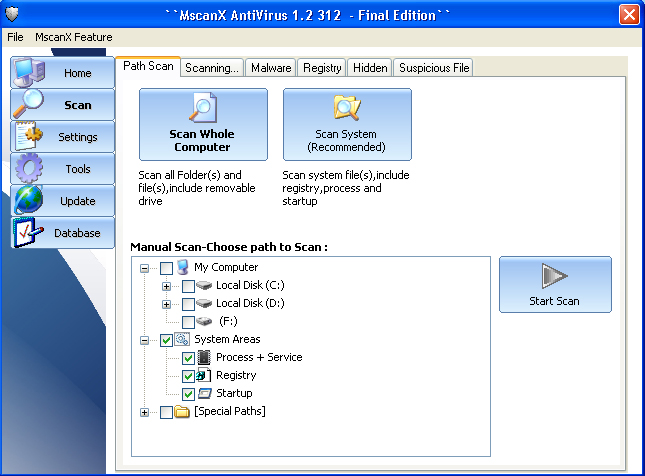Viewport: 645px width, 476px height.
Task: Open the Tools section in sidebar
Action: pyautogui.click(x=63, y=169)
